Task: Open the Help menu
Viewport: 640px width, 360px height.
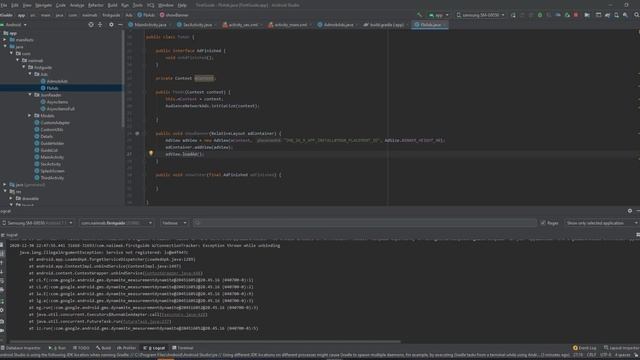Action: [182, 5]
